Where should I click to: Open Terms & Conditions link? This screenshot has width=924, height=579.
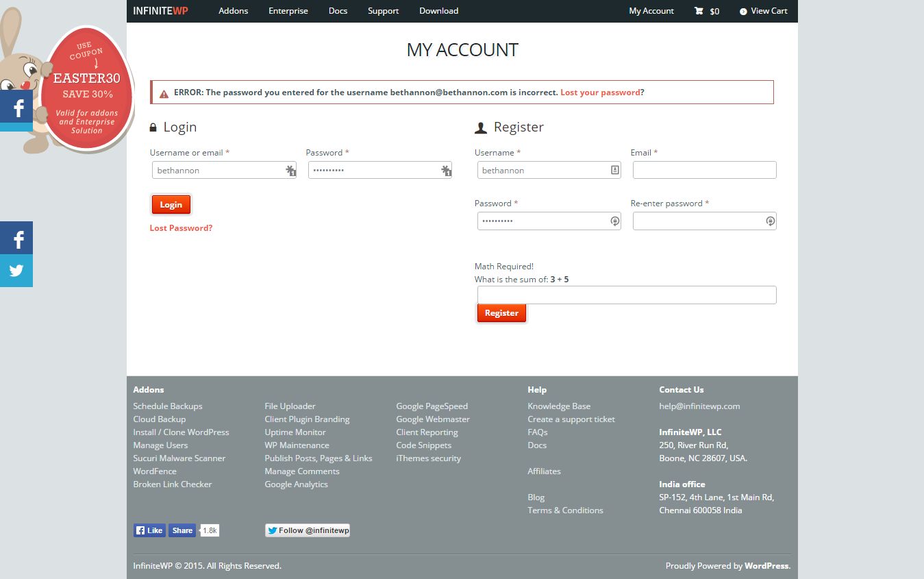click(566, 510)
